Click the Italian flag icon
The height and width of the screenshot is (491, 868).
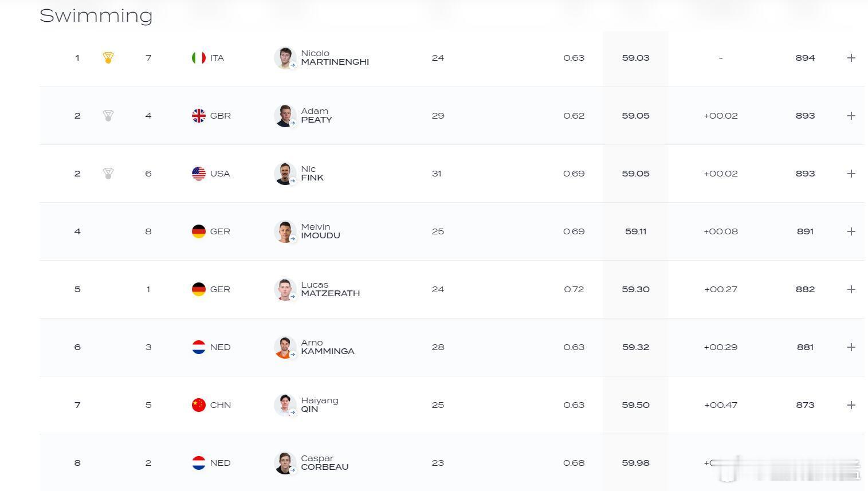point(198,58)
